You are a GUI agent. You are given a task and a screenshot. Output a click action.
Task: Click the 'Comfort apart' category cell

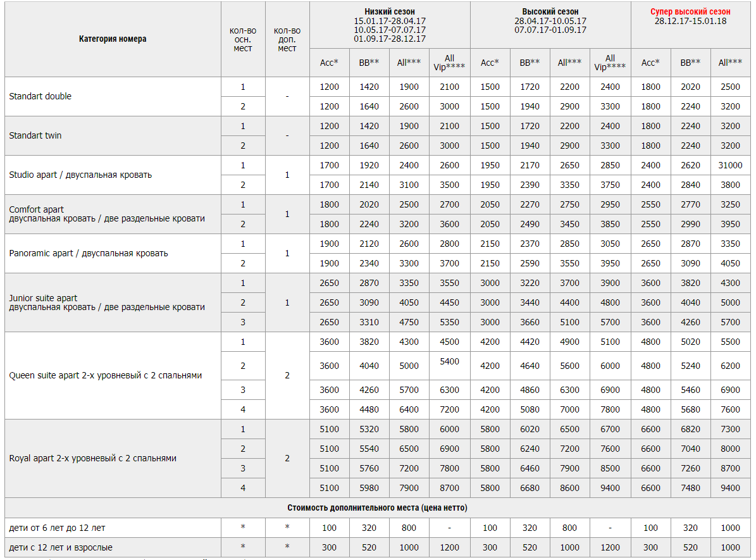coord(37,209)
